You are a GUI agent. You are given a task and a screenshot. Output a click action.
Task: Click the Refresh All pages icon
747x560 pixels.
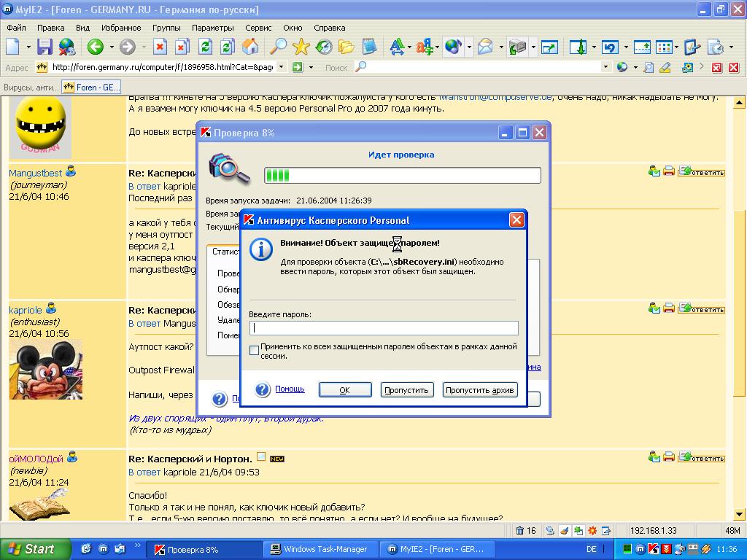pyautogui.click(x=228, y=47)
